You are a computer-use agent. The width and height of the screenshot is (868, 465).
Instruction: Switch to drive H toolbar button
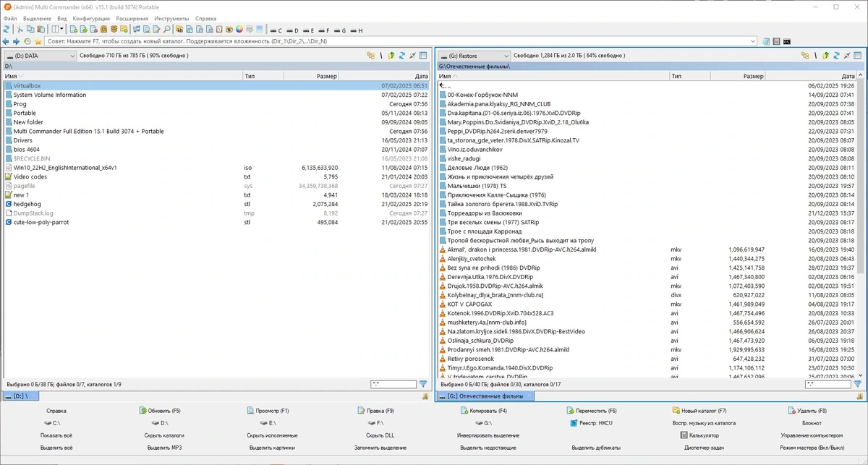tap(356, 30)
